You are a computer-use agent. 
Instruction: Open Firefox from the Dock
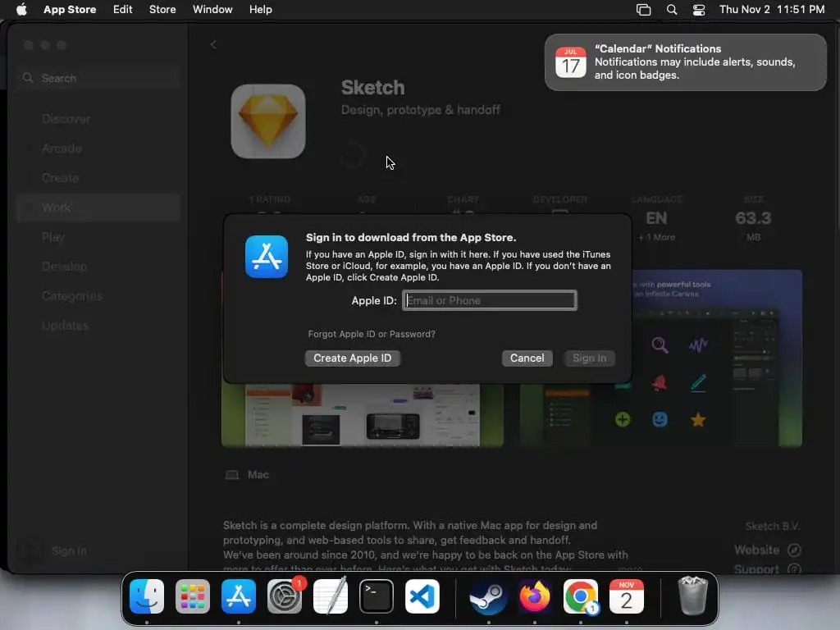coord(534,596)
